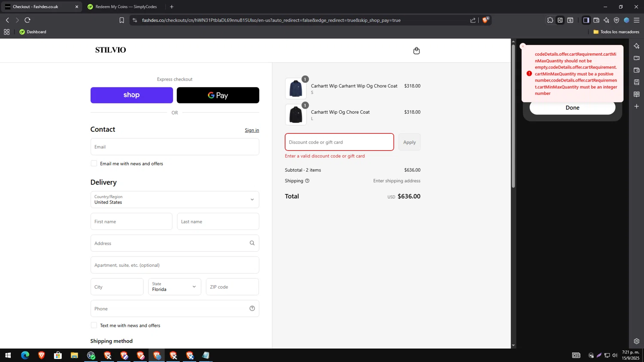Open volume control in system tray
Image resolution: width=644 pixels, height=362 pixels.
[x=615, y=355]
